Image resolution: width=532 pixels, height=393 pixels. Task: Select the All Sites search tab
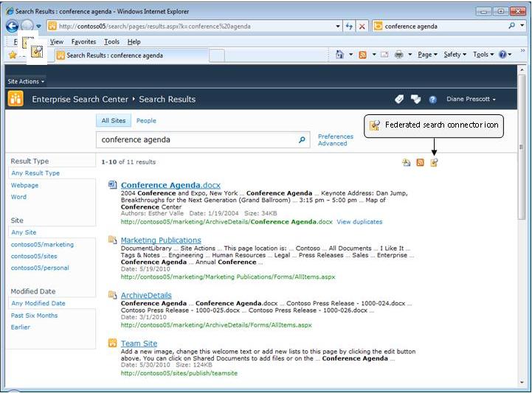114,120
